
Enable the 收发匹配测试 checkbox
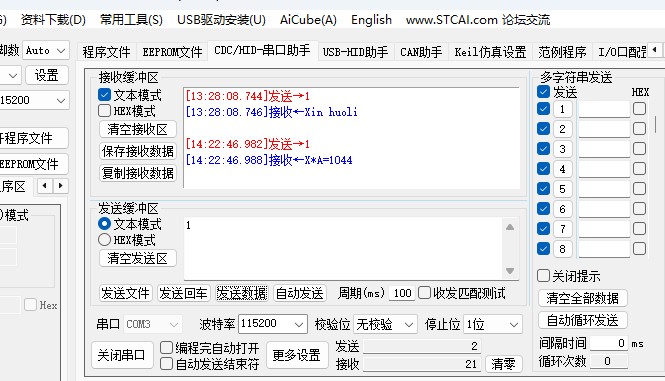coord(425,292)
